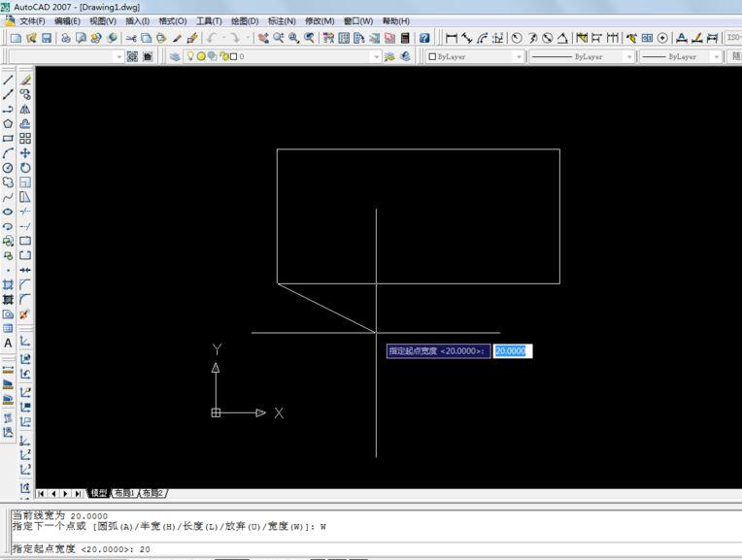
Task: Click the command line input area
Action: pos(376,548)
